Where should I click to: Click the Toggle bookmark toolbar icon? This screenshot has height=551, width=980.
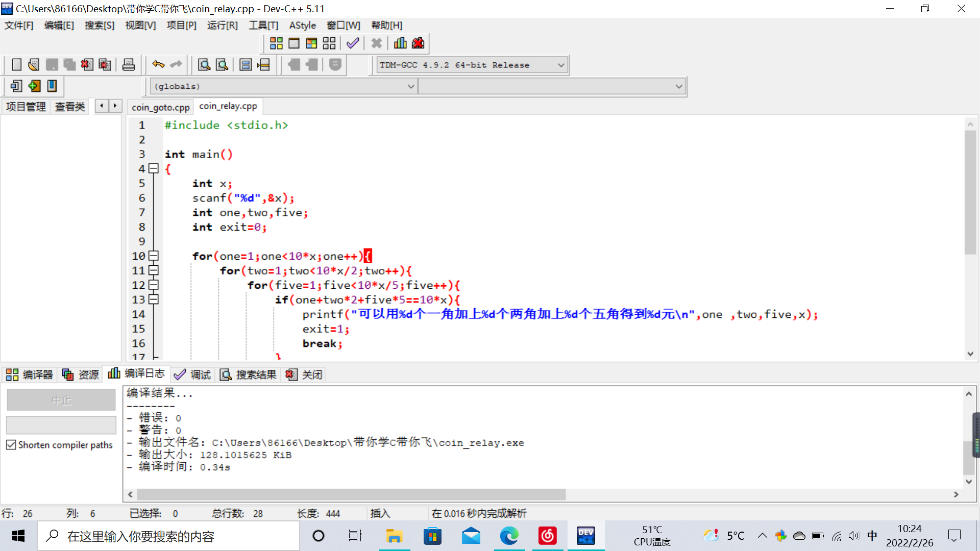pyautogui.click(x=335, y=65)
